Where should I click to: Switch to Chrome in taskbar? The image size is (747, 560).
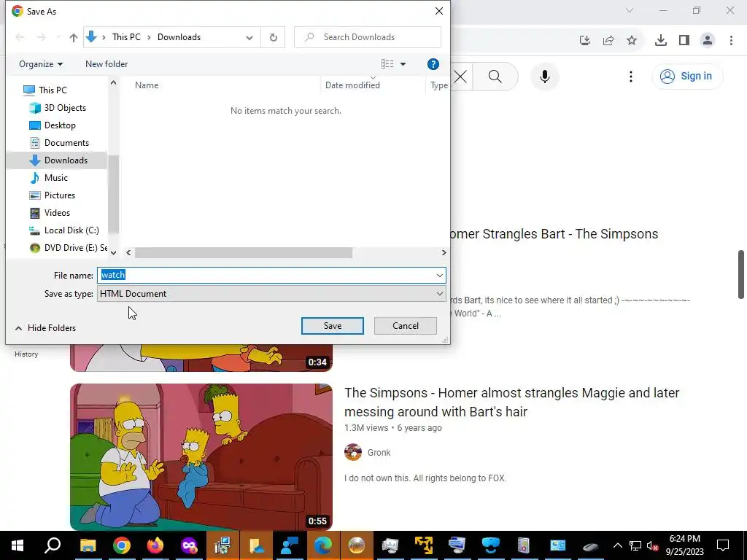[x=122, y=545]
